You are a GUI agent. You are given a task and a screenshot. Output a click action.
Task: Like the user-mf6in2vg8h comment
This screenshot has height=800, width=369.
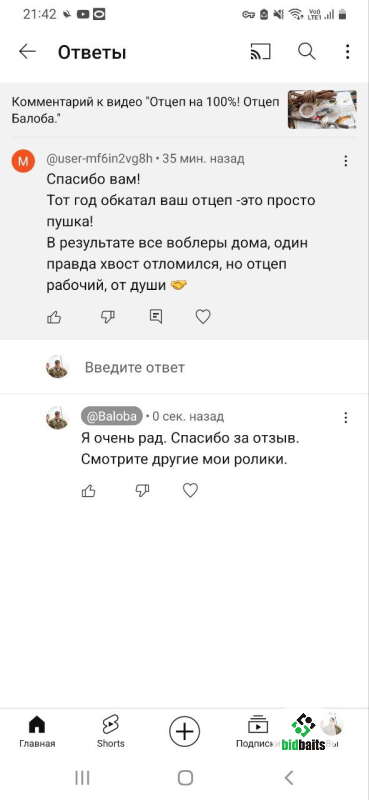54,317
